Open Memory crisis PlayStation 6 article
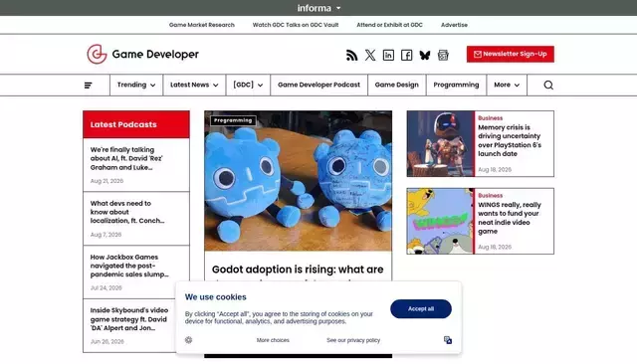 (x=510, y=140)
